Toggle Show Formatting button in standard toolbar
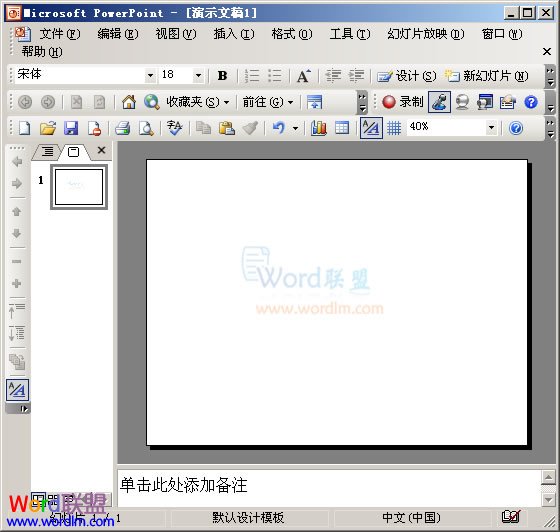 pyautogui.click(x=371, y=128)
